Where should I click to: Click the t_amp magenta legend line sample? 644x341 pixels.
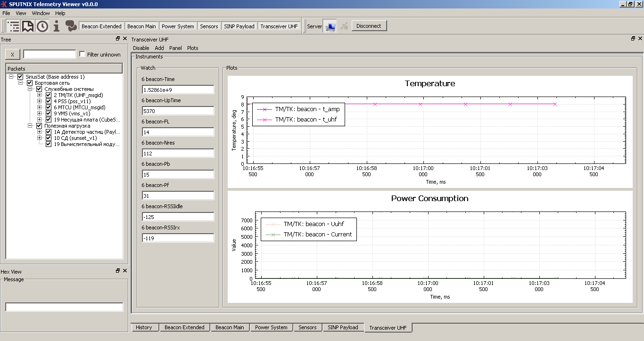point(264,109)
